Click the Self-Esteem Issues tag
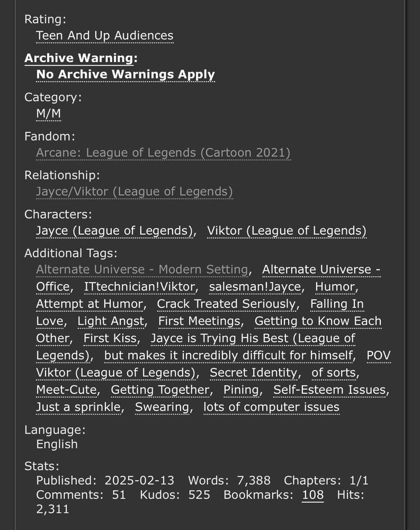 coord(329,390)
